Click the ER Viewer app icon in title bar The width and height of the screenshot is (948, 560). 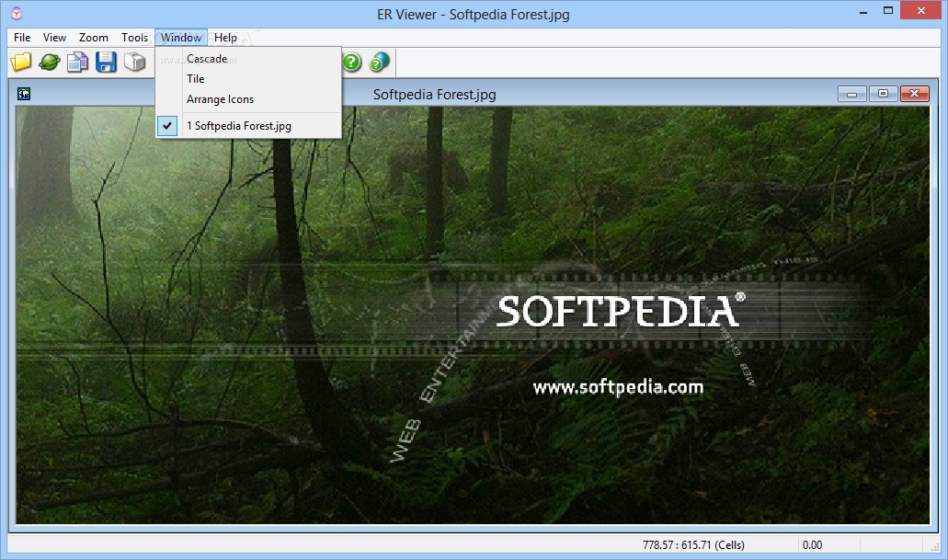17,13
